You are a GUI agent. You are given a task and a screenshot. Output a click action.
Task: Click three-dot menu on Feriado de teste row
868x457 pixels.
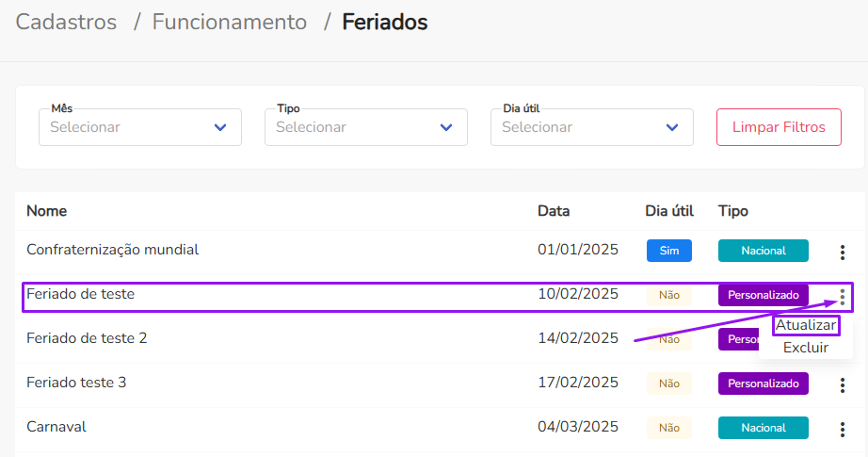(842, 297)
